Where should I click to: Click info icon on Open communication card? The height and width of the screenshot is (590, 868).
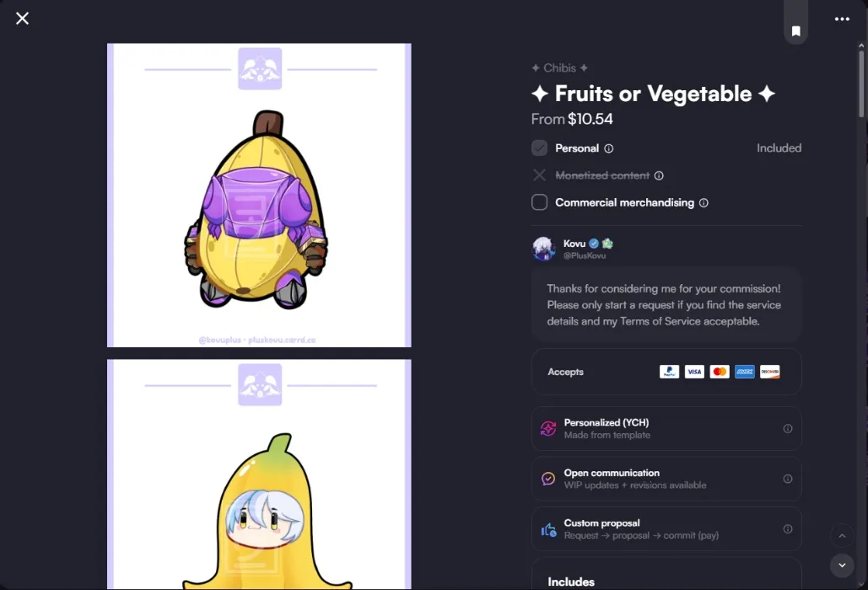787,479
